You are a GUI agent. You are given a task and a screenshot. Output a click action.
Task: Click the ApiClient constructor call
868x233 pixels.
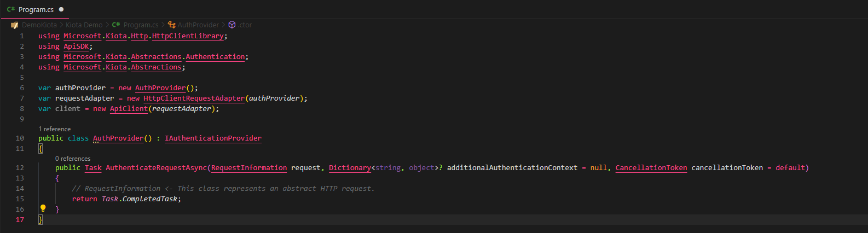point(129,108)
